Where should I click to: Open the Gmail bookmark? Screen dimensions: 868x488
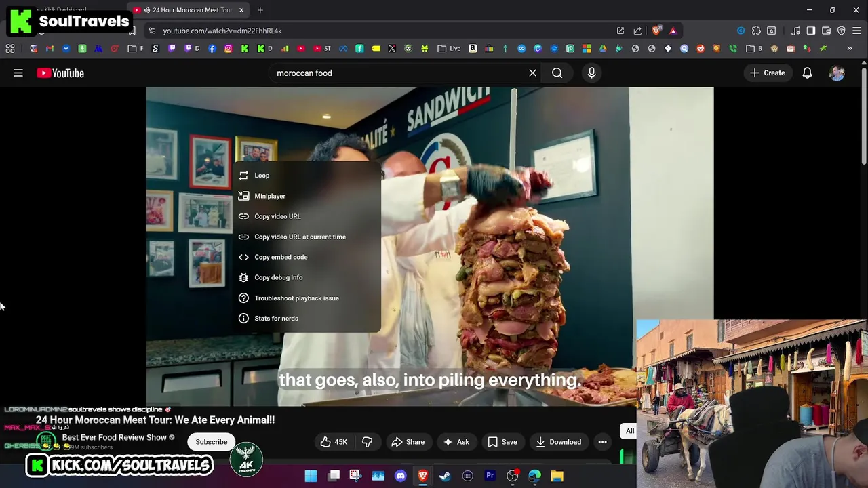point(50,49)
